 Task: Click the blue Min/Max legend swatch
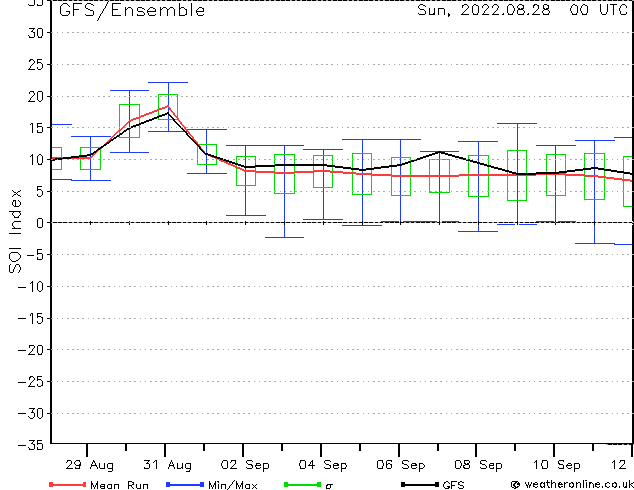click(x=185, y=484)
